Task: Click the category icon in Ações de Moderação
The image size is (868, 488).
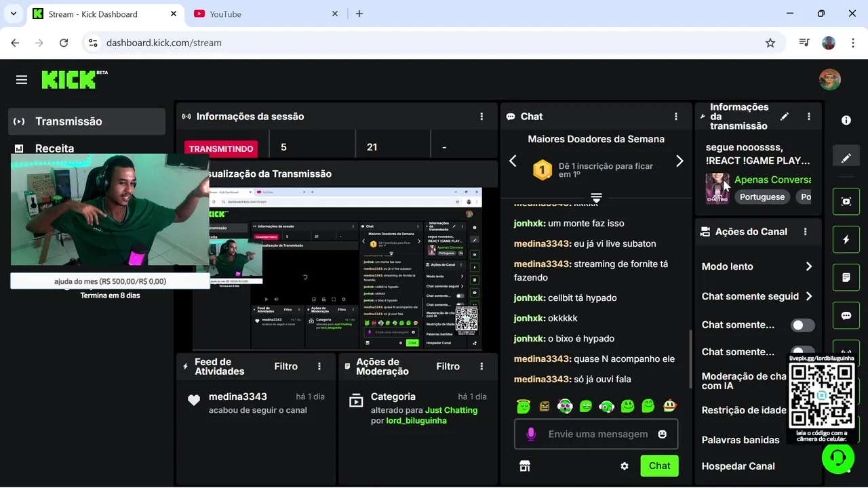Action: coord(356,401)
